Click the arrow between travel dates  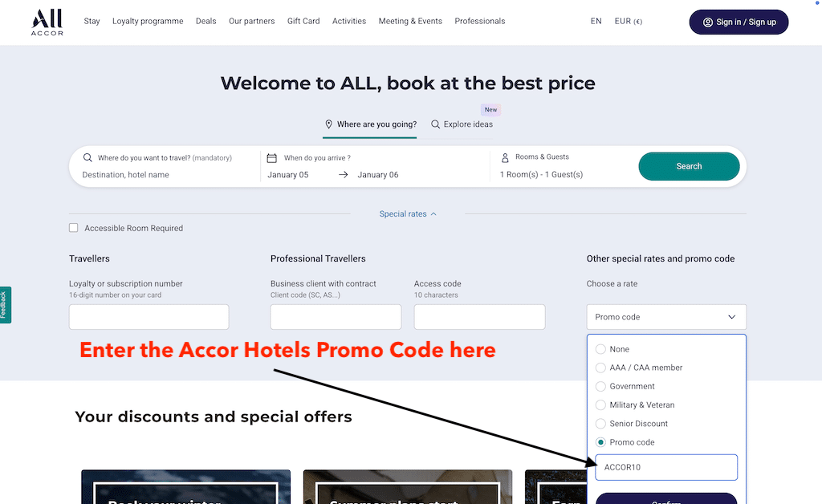[344, 174]
